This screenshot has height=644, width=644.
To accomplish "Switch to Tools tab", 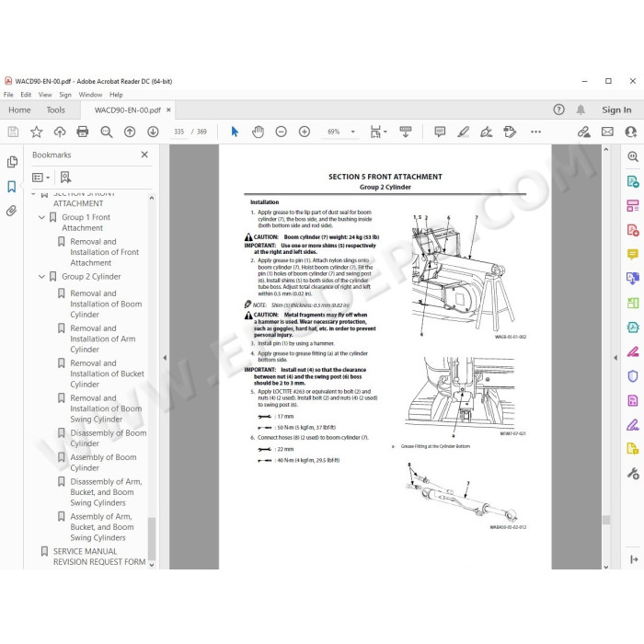I will pyautogui.click(x=55, y=110).
